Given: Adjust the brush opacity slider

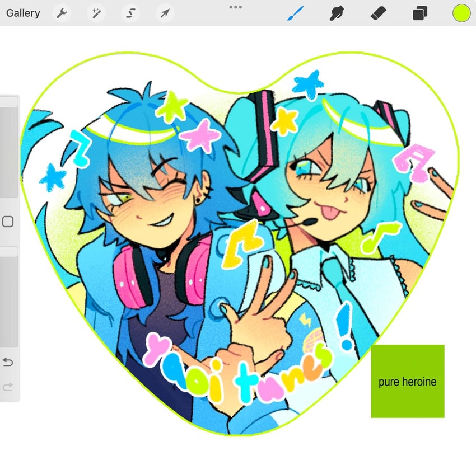Looking at the screenshot, I should (x=9, y=297).
